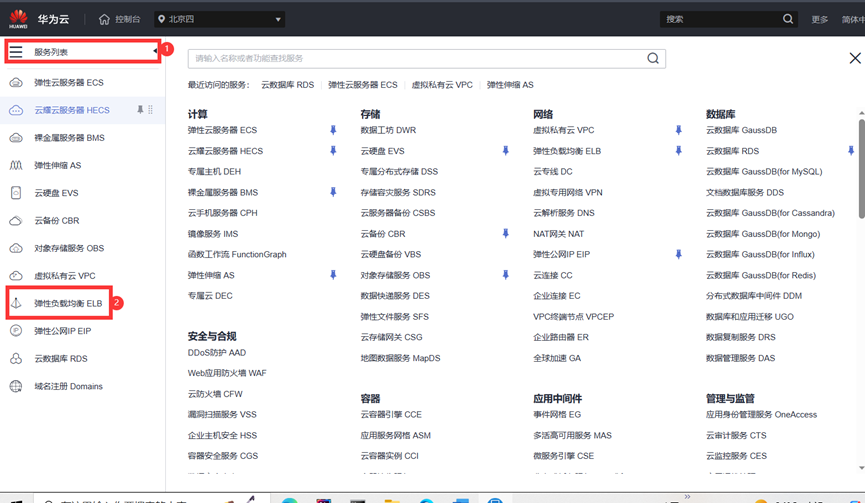Open sidebar 对象存储服务 OBS icon

[16, 248]
